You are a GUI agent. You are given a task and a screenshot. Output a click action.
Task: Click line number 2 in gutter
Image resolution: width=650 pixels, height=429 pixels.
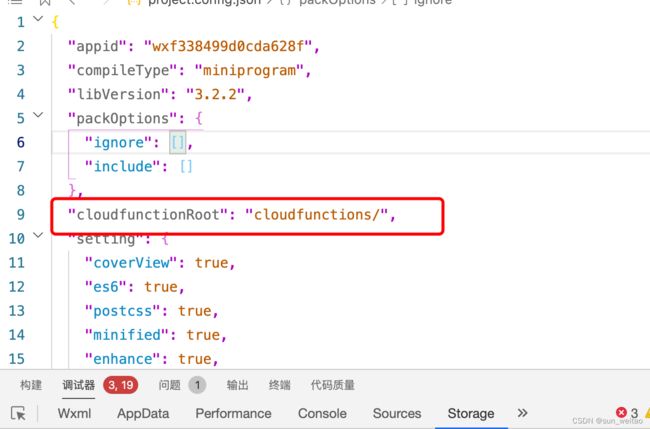coord(21,46)
